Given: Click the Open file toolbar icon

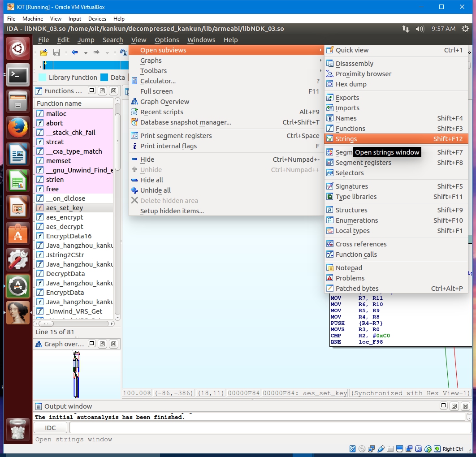Looking at the screenshot, I should pos(44,52).
